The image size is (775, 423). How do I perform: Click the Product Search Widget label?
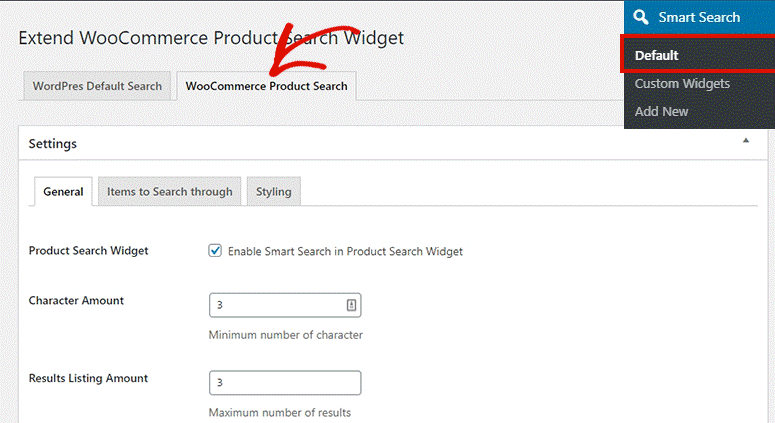coord(88,251)
